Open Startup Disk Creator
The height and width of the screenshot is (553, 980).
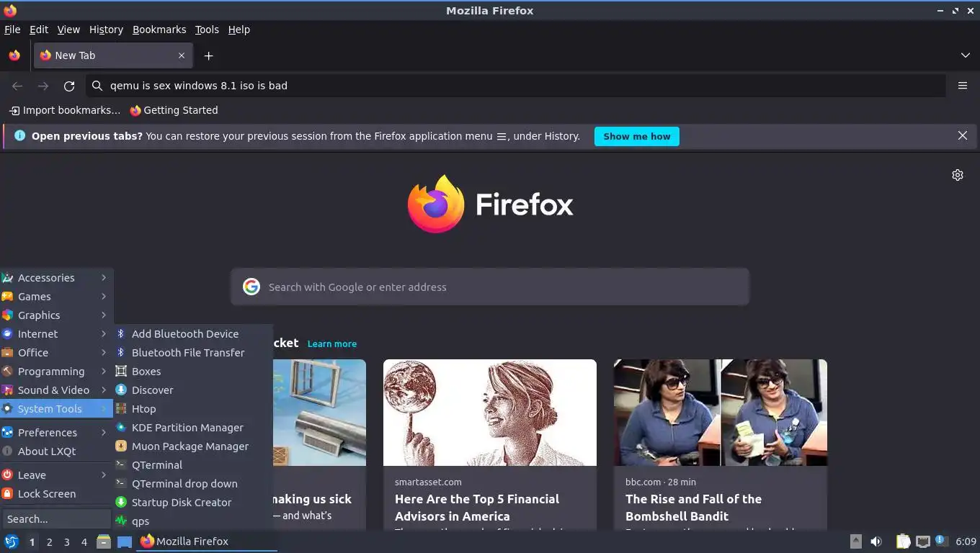coord(193,503)
